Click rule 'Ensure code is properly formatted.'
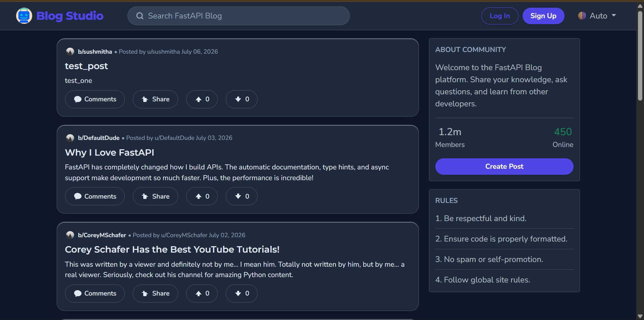 click(501, 239)
